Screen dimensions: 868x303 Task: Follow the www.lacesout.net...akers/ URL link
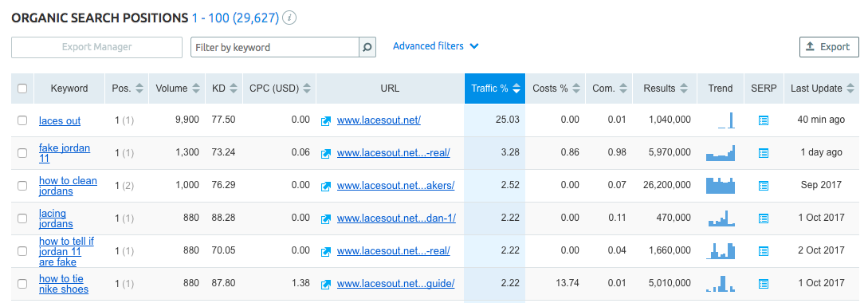point(396,186)
